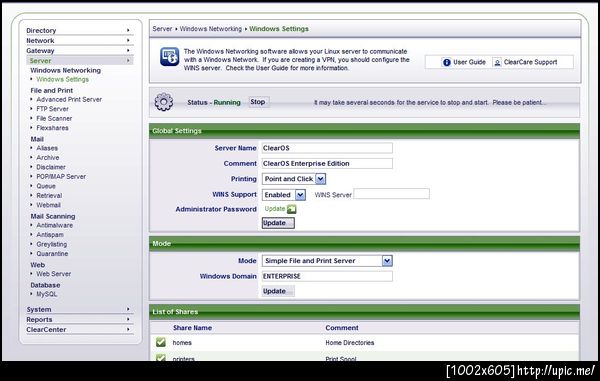Viewport: 600px width, 381px height.
Task: Open Quarantine page
Action: pos(52,253)
